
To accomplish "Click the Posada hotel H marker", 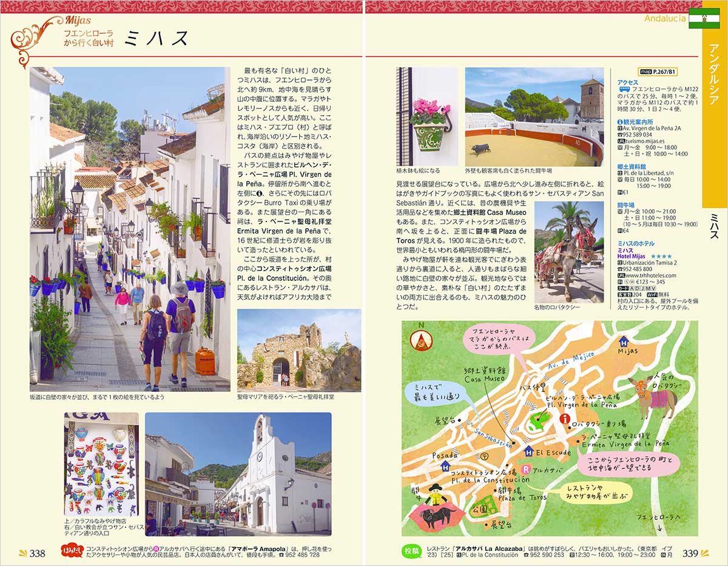I will pos(446,467).
